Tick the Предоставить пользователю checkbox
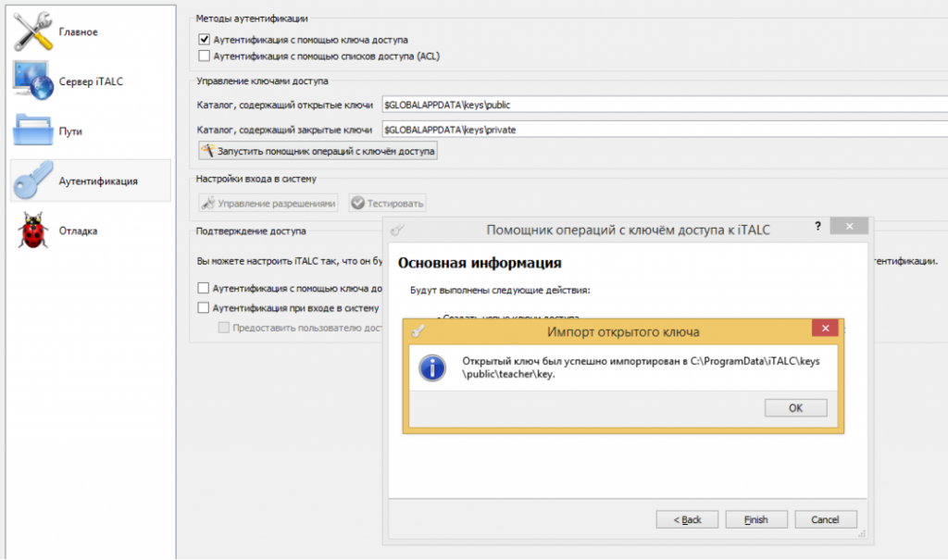Viewport: 948px width, 560px height. 224,327
